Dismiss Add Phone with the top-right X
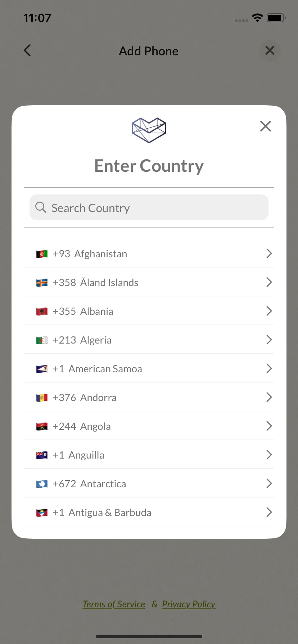 pyautogui.click(x=270, y=50)
